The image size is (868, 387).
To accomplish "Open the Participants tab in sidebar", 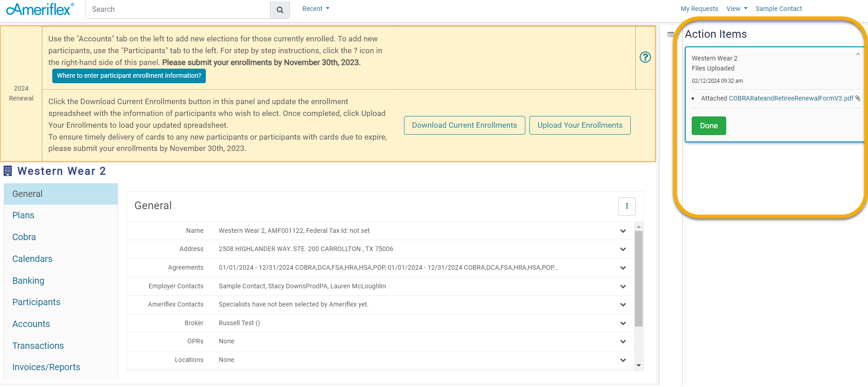I will 36,302.
